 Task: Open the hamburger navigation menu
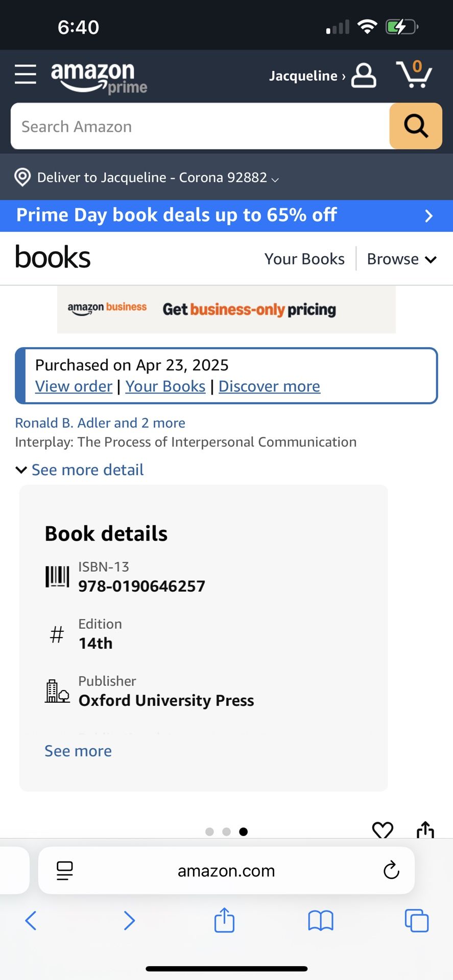coord(25,75)
